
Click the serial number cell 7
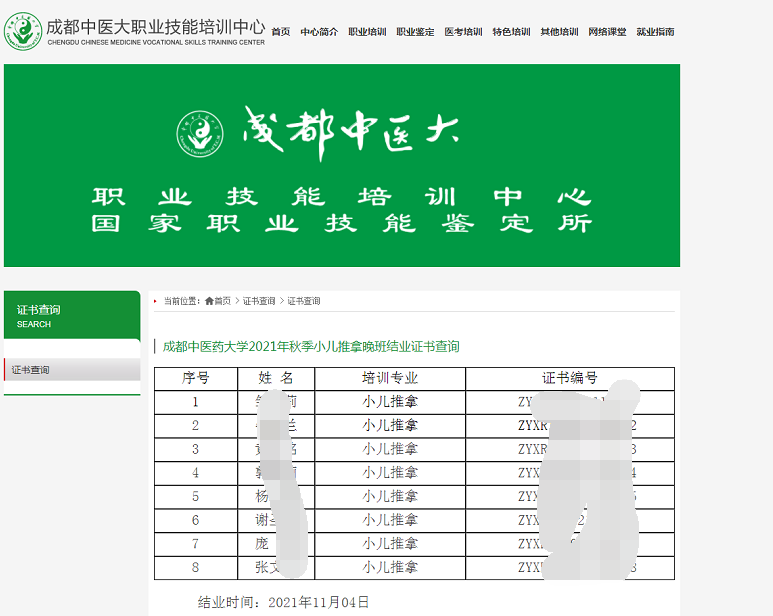(196, 544)
